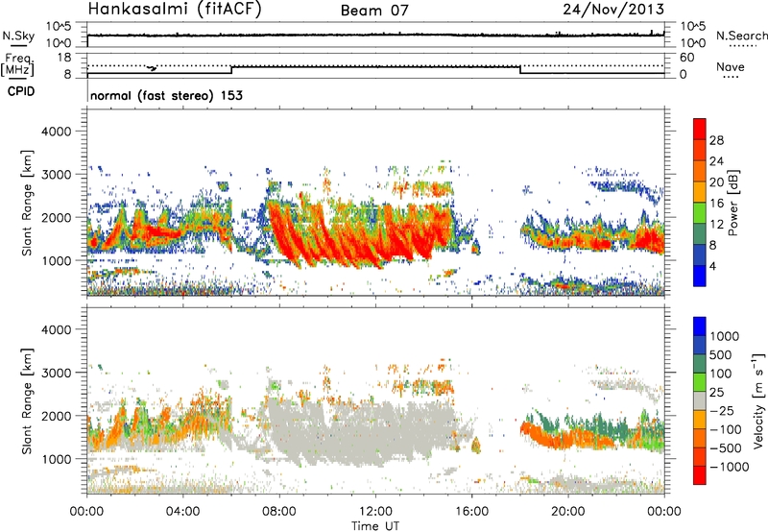This screenshot has width=768, height=532.
Task: Pick the red top segment of power colorbar
Action: pyautogui.click(x=700, y=129)
